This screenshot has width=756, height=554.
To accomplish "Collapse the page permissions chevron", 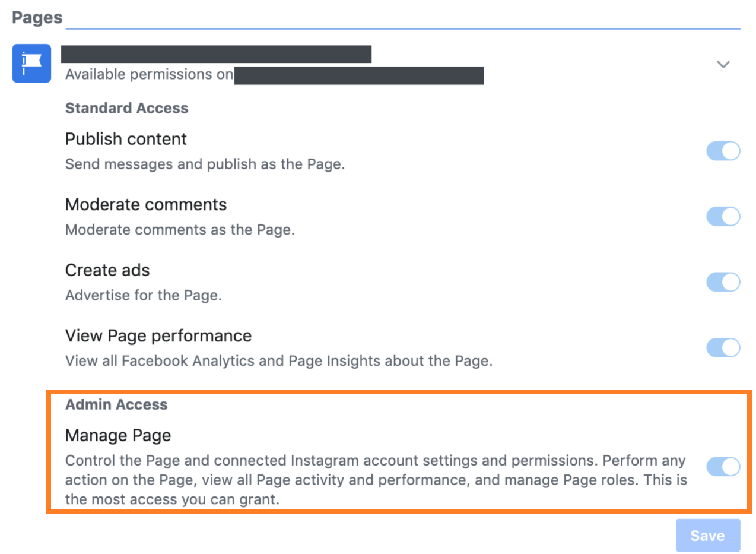I will (x=723, y=64).
